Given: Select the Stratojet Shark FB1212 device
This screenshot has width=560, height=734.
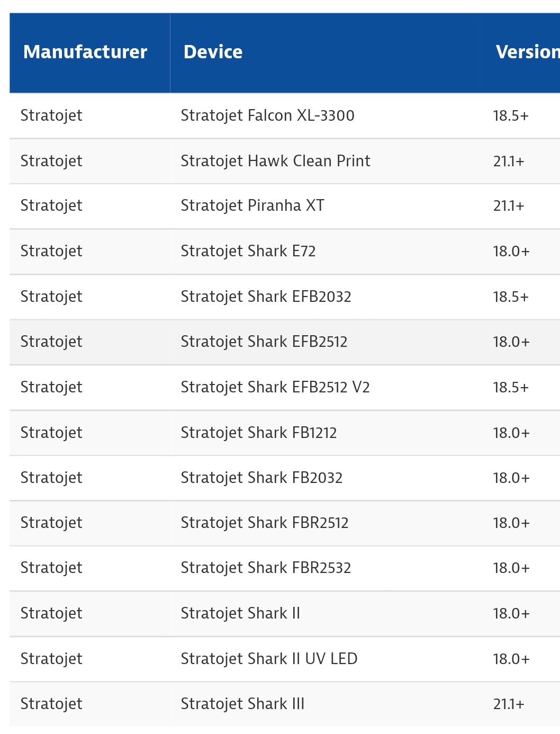Looking at the screenshot, I should 259,433.
